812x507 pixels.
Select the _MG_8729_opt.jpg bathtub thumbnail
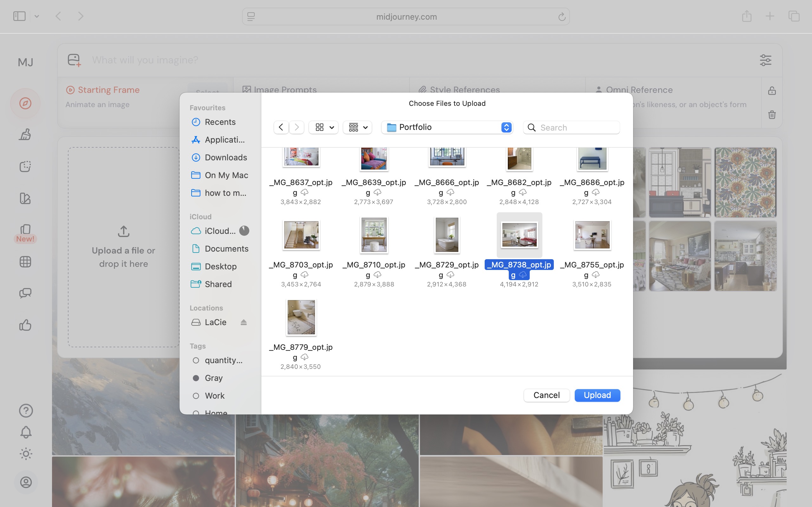click(447, 235)
